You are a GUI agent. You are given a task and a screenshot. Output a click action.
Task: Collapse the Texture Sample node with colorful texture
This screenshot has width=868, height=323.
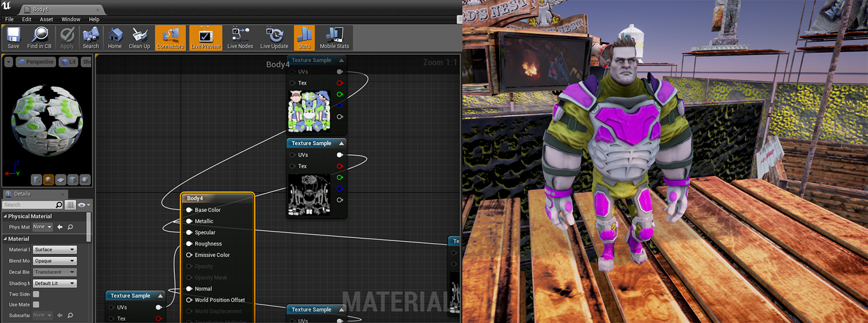coord(341,60)
